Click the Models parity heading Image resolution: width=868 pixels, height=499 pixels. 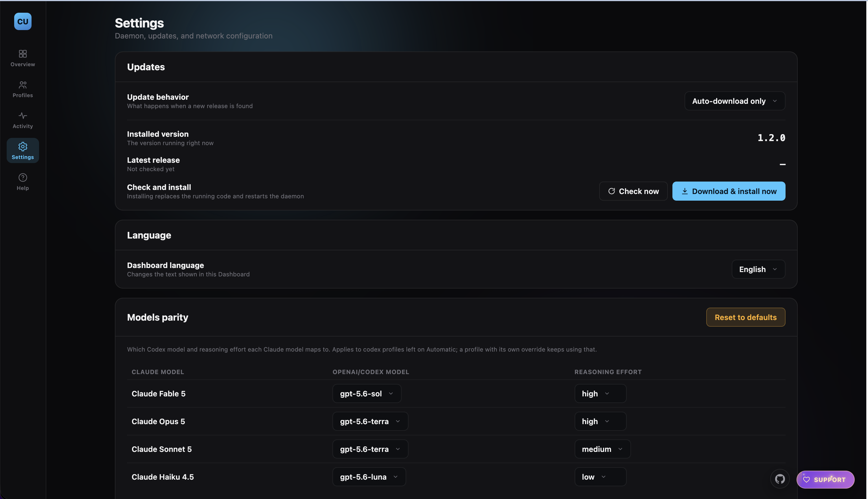157,317
